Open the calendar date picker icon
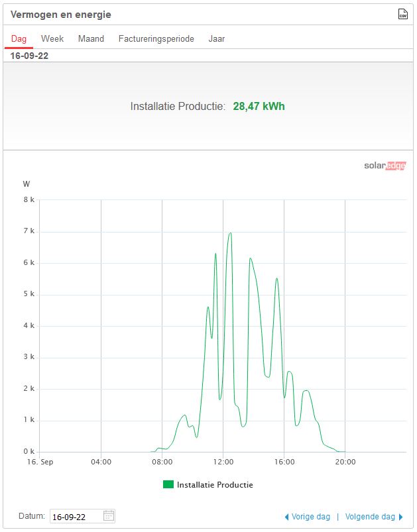 click(109, 516)
